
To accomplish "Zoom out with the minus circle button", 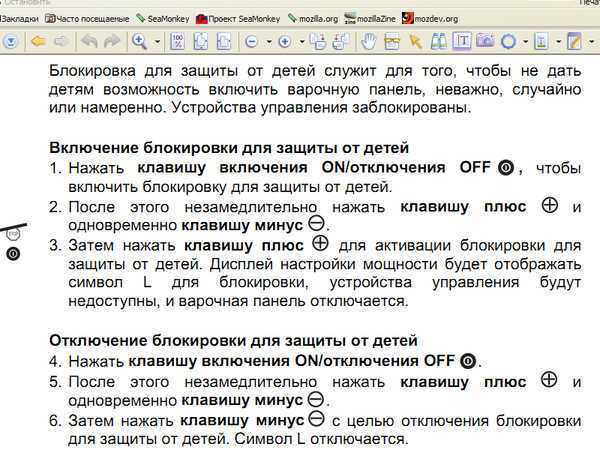I will tap(251, 41).
